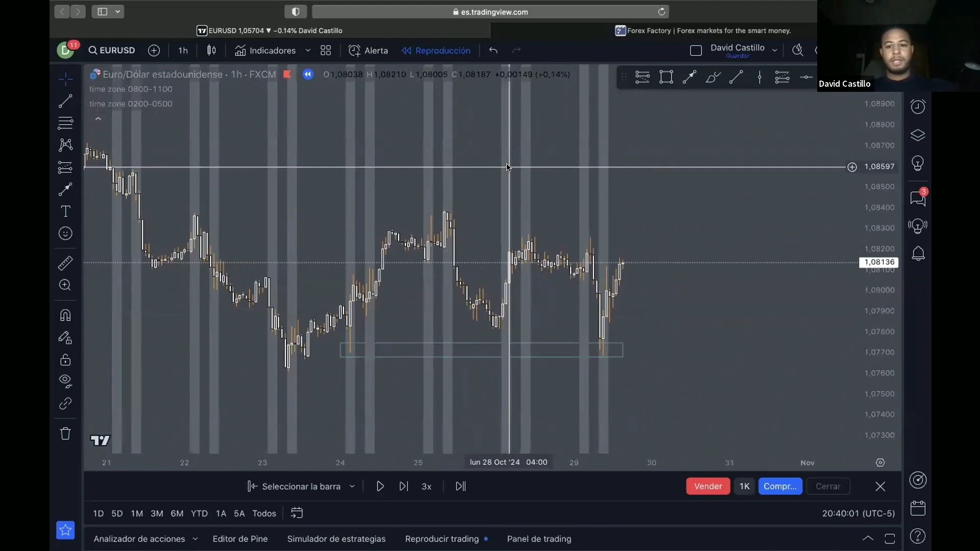This screenshot has height=551, width=980.
Task: Open the ideas lightbulb panel
Action: pyautogui.click(x=918, y=164)
